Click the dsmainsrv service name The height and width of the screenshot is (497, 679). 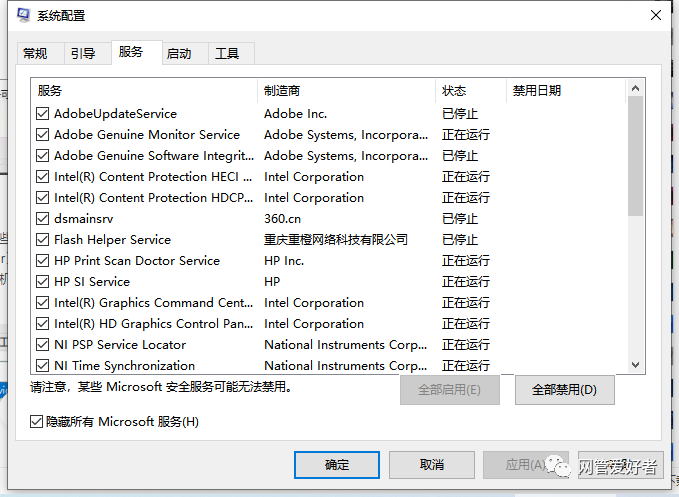(84, 219)
